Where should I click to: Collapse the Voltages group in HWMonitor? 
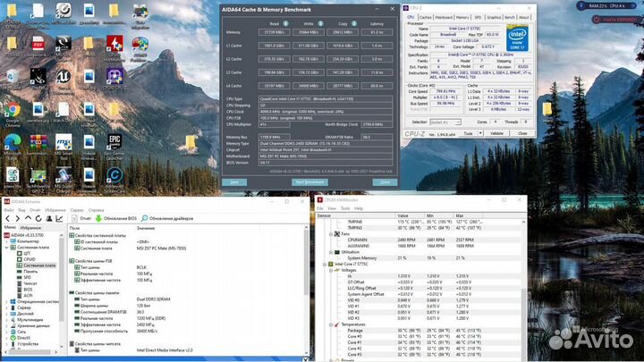[331, 271]
